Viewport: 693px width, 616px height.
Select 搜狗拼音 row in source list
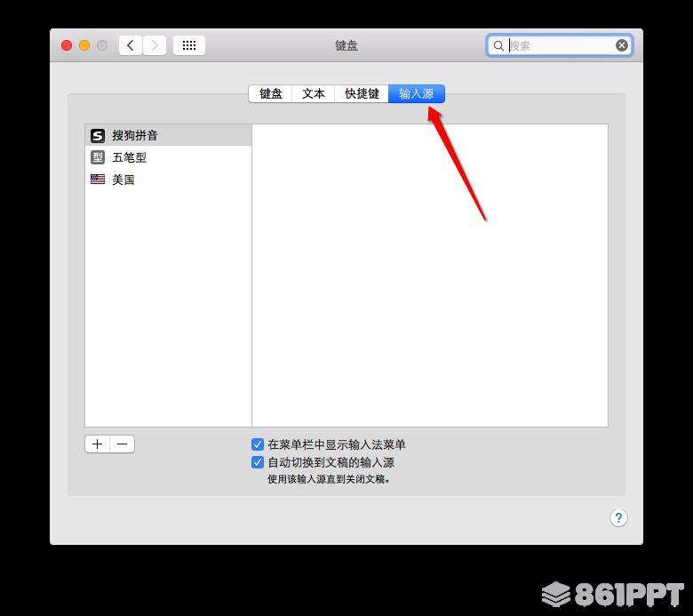[x=168, y=135]
